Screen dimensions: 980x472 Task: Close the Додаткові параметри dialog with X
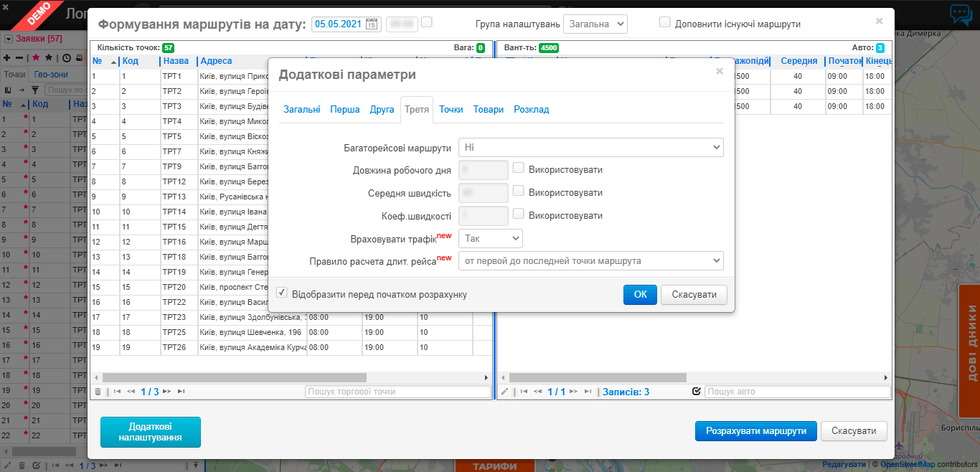(720, 71)
